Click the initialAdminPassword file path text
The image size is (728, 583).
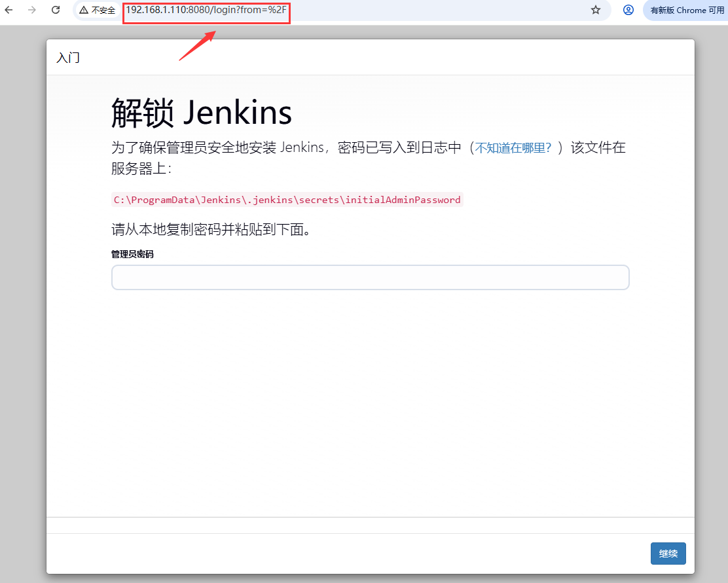coord(287,200)
